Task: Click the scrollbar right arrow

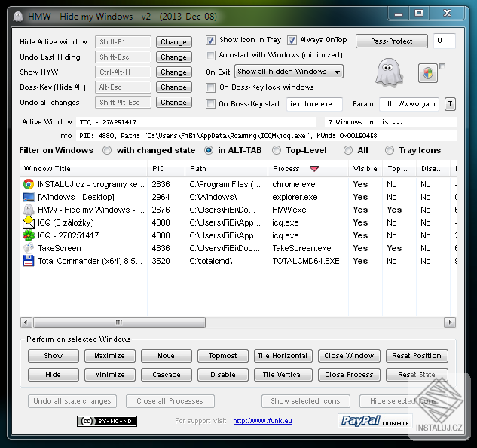Action: point(450,322)
